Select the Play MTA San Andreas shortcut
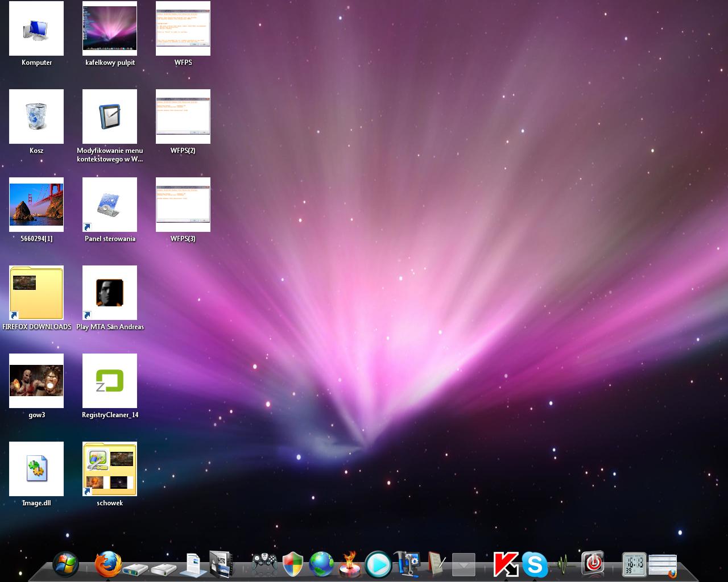This screenshot has height=582, width=728. coord(110,293)
